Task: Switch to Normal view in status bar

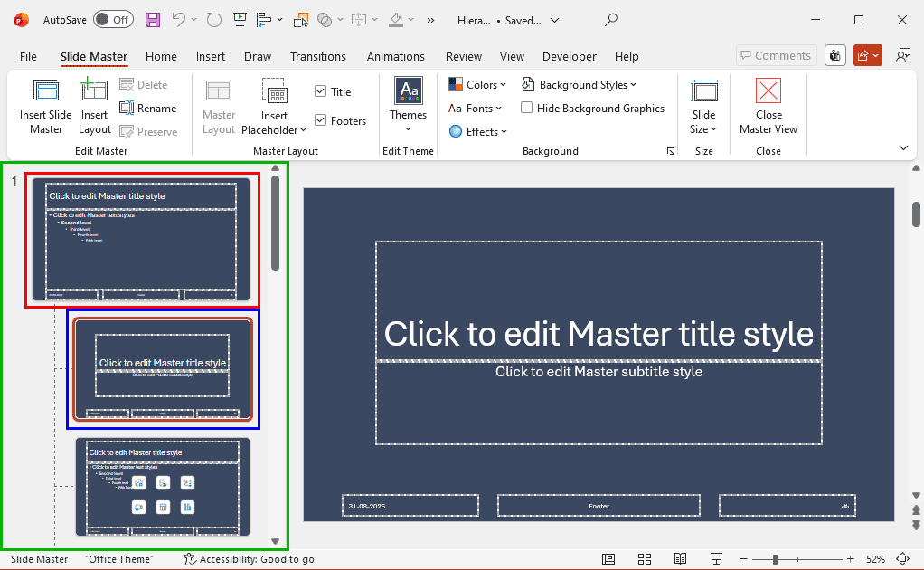Action: [x=608, y=559]
